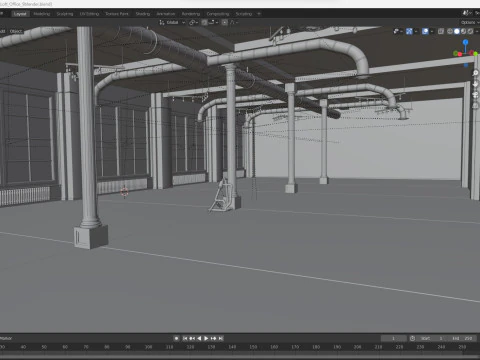The width and height of the screenshot is (480, 360).
Task: Open the snap settings dropdown
Action: (x=213, y=22)
